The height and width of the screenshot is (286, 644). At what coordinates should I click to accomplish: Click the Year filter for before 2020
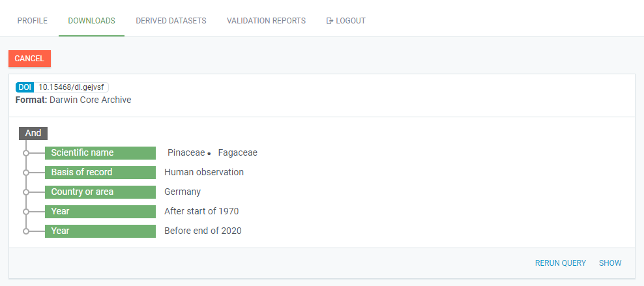point(100,231)
